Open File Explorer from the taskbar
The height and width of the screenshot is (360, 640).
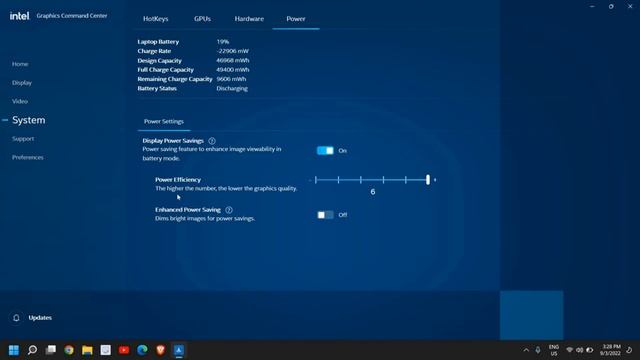tap(87, 350)
